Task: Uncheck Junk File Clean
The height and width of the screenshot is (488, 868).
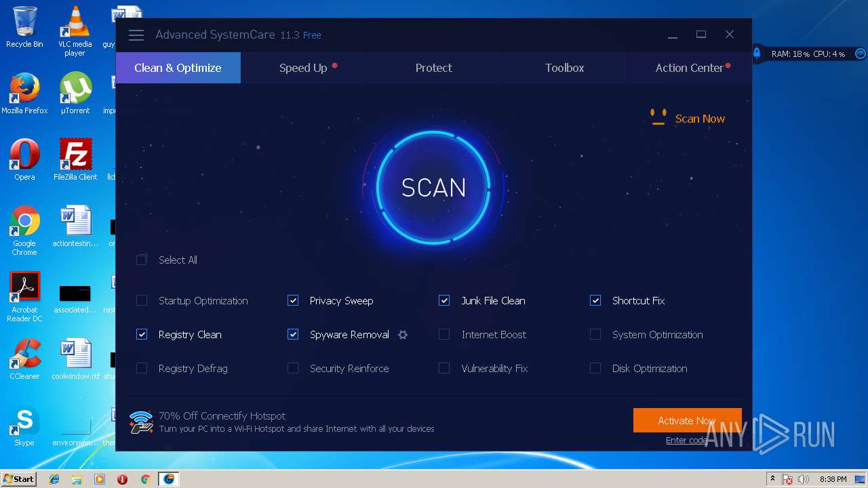Action: 444,301
